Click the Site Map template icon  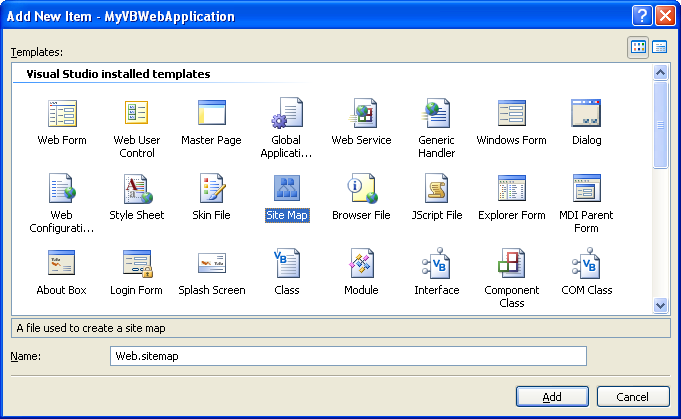pos(287,189)
